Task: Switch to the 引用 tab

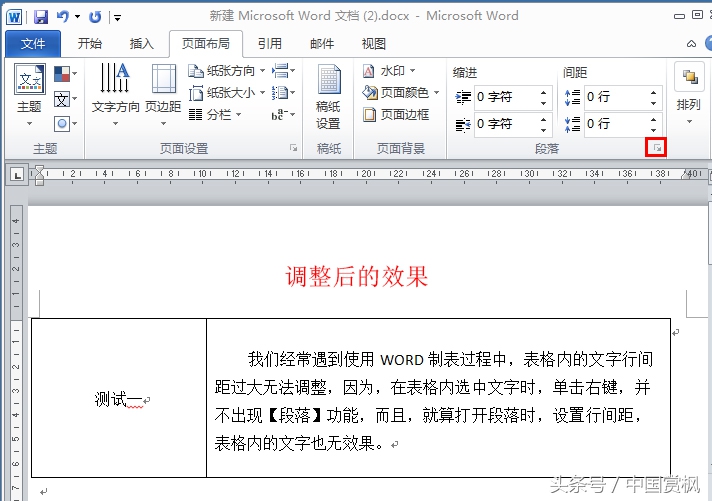Action: (270, 44)
